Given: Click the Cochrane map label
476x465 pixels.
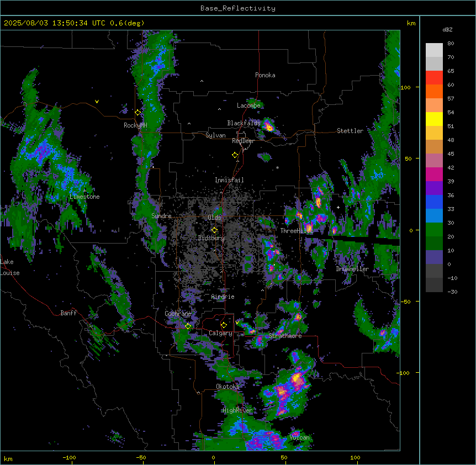Looking at the screenshot, I should click(178, 314).
